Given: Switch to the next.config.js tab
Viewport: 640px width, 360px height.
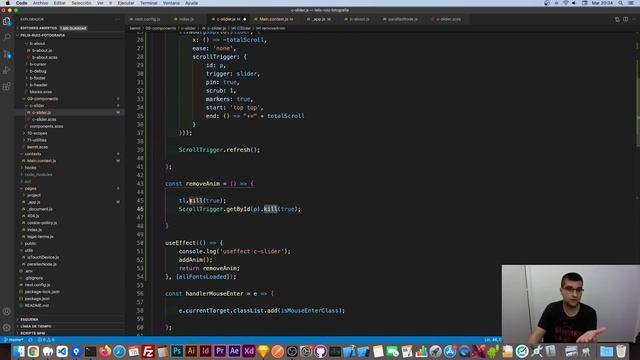Looking at the screenshot, I should [147, 19].
